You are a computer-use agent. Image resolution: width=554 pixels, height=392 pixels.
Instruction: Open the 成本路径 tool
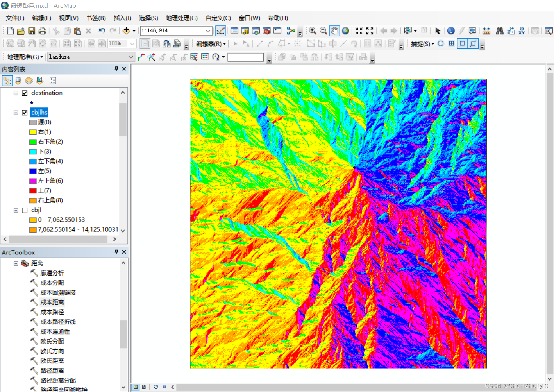pyautogui.click(x=52, y=312)
